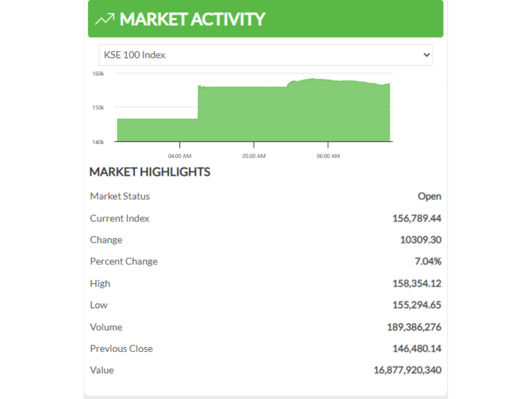
Task: Click the High value 158,354.12
Action: tap(417, 283)
